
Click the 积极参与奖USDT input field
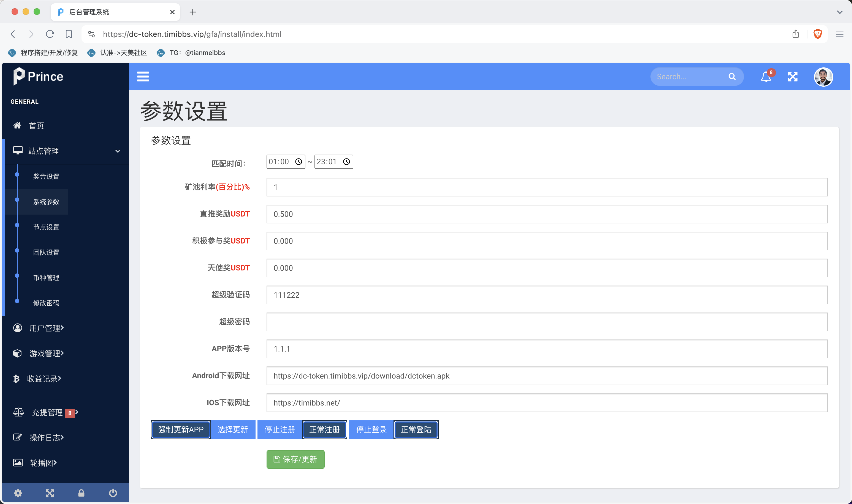click(547, 241)
